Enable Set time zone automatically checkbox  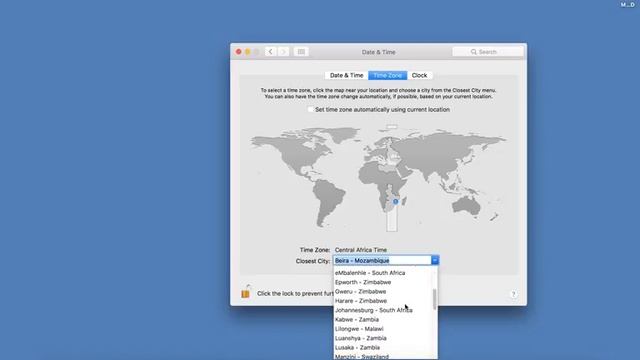click(311, 109)
